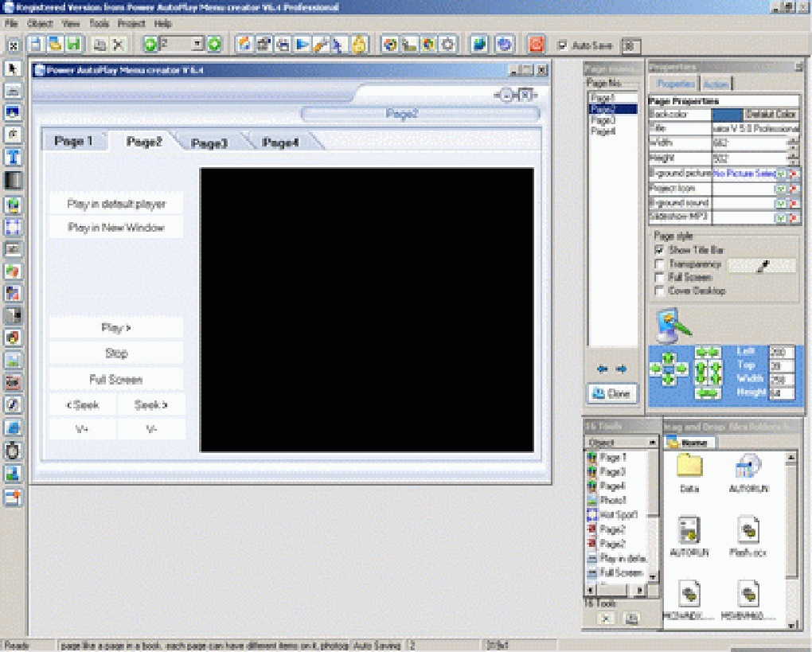Enable the Full Screen checkbox
The height and width of the screenshot is (652, 812).
click(660, 278)
